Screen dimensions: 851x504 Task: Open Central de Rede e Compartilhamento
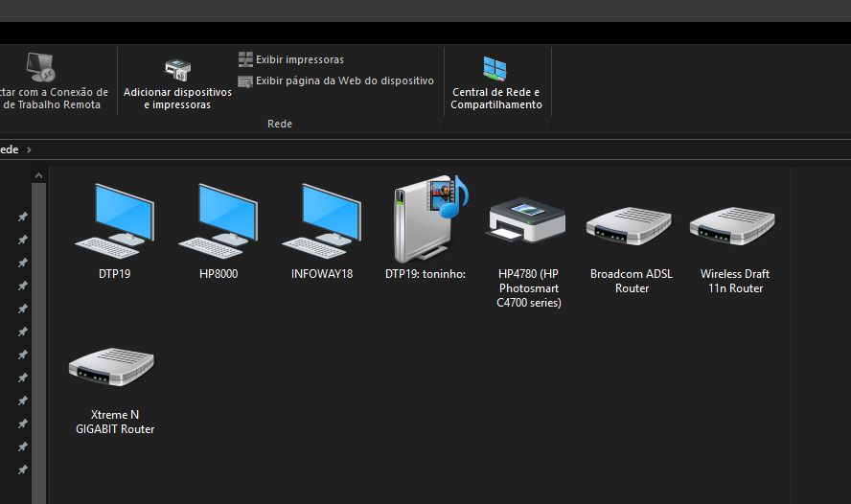(496, 82)
